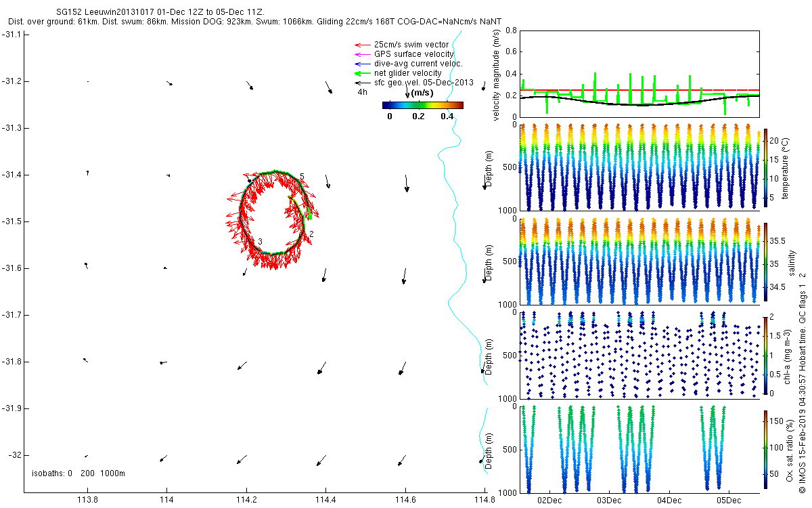Click the '04Dec' time axis tick
The image size is (812, 508).
(669, 501)
